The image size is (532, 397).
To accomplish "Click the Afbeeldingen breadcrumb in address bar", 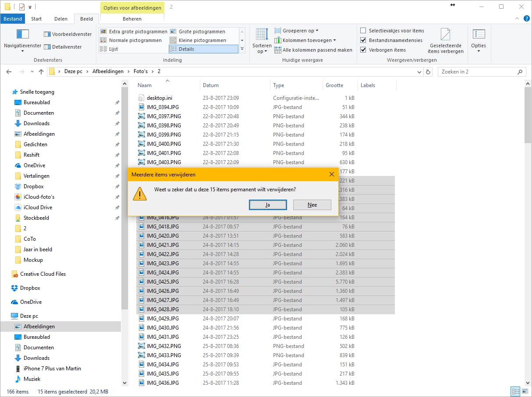I will tap(108, 71).
